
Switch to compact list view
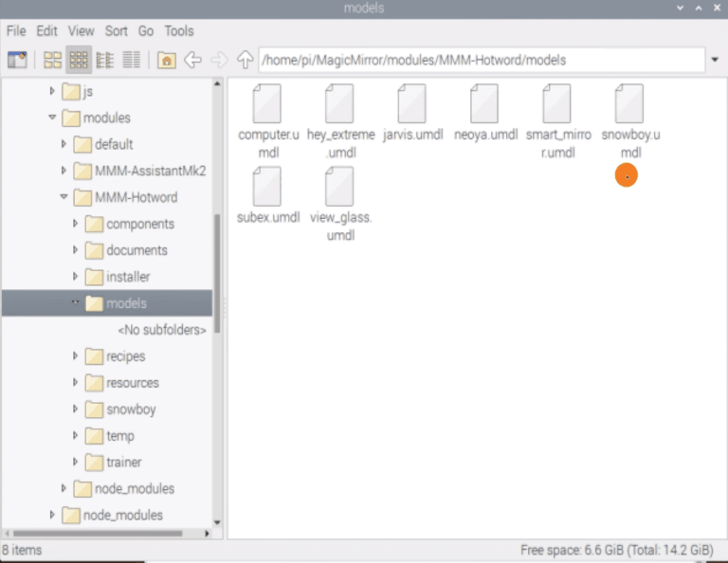pos(105,60)
